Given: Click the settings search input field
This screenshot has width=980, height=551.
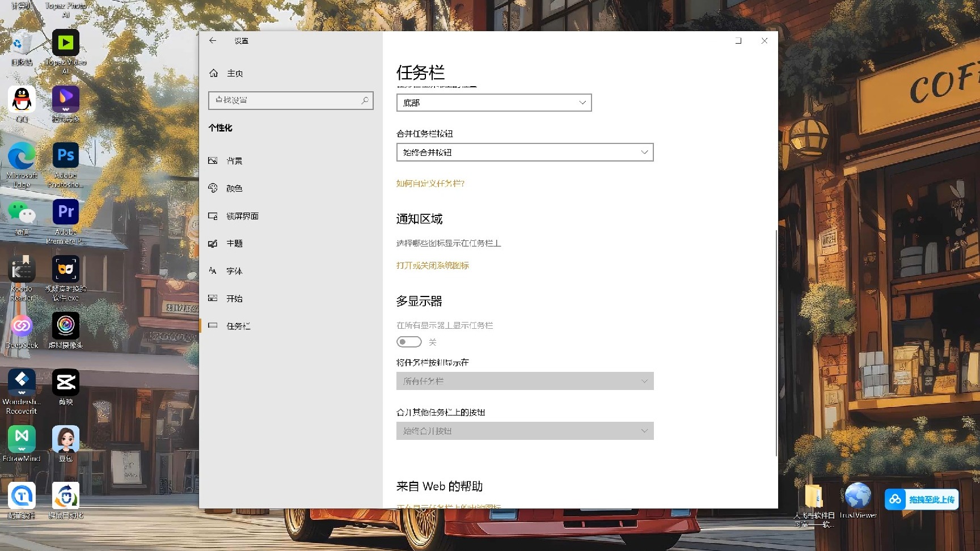Looking at the screenshot, I should tap(290, 100).
